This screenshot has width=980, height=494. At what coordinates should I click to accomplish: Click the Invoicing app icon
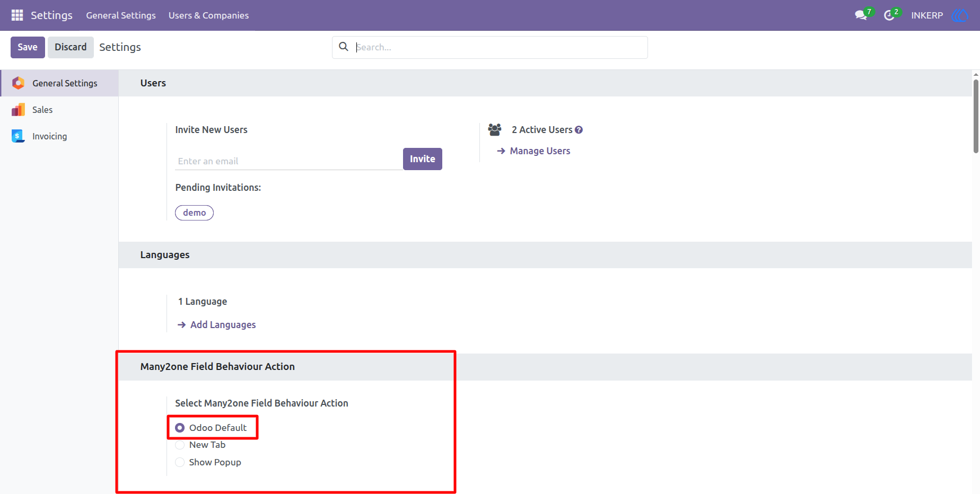click(x=19, y=136)
